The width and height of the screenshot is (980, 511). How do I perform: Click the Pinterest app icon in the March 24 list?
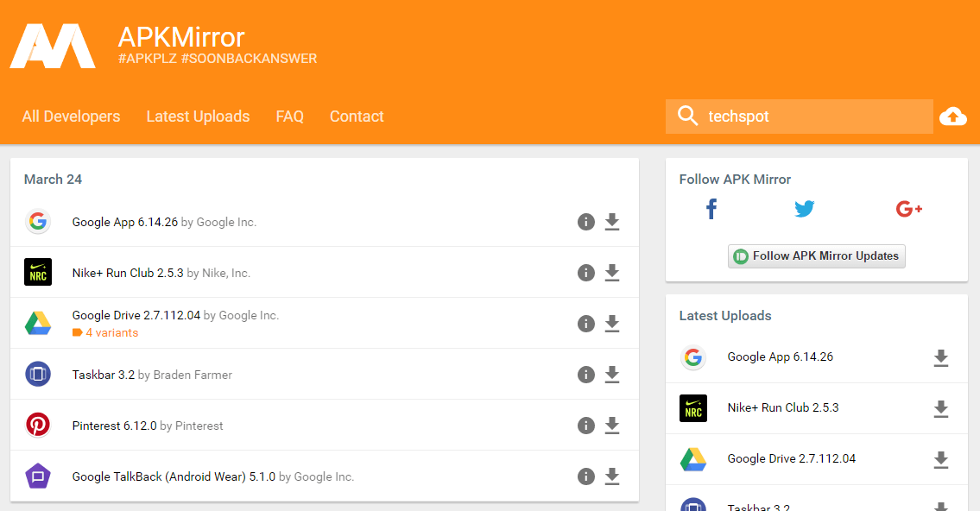click(37, 425)
